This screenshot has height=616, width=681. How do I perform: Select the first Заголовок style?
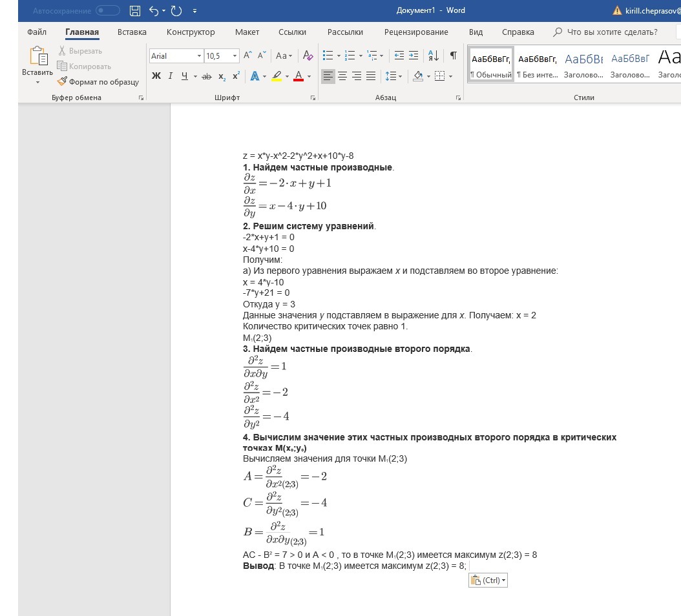tap(583, 65)
